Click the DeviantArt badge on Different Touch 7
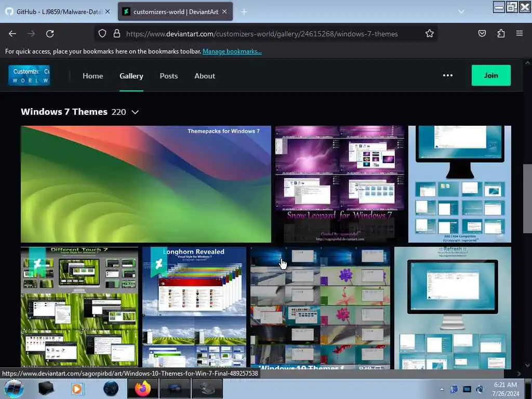Image resolution: width=532 pixels, height=399 pixels. [x=37, y=263]
